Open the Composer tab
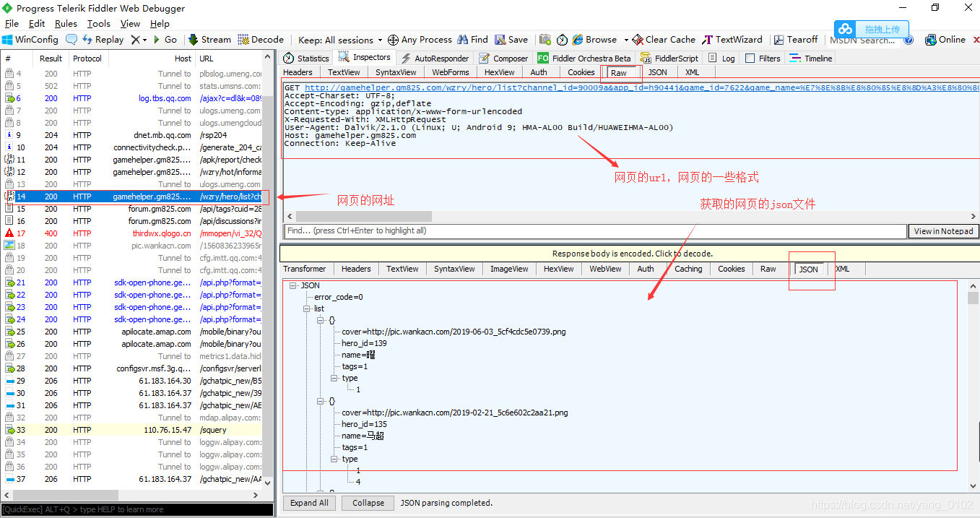Image resolution: width=980 pixels, height=518 pixels. pyautogui.click(x=503, y=59)
